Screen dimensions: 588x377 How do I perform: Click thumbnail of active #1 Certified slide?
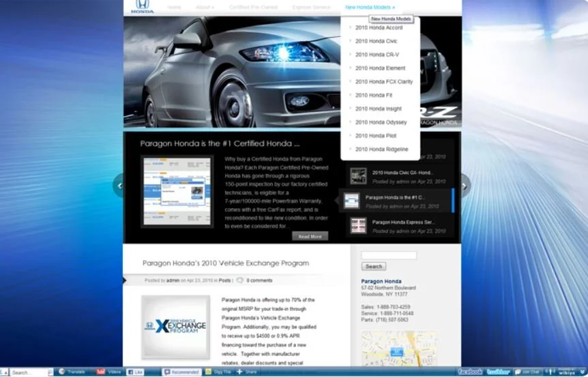352,201
